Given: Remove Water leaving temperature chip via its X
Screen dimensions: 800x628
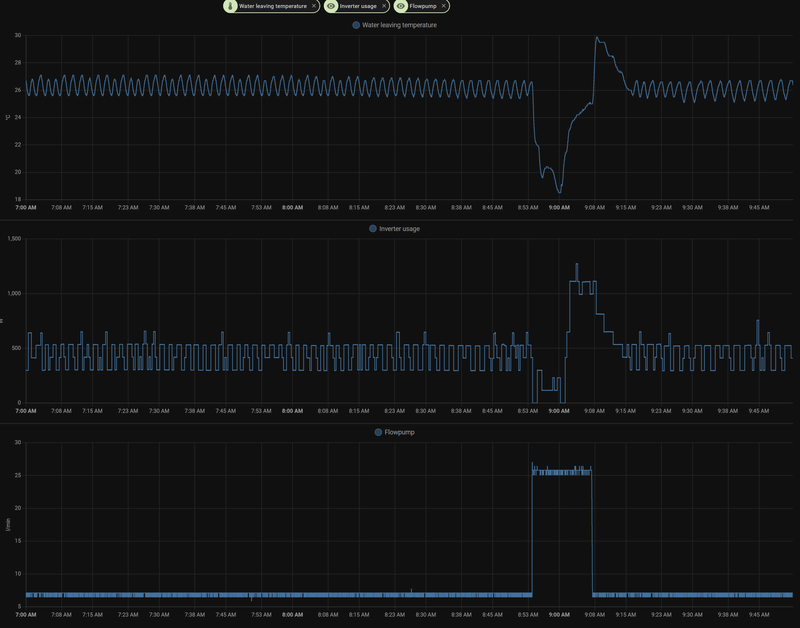Looking at the screenshot, I should 314,6.
